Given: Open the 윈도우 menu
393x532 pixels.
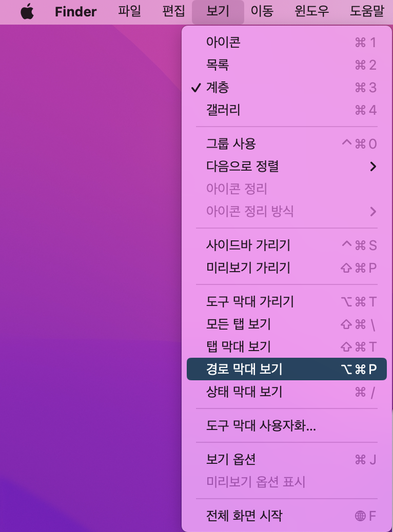Looking at the screenshot, I should click(312, 12).
